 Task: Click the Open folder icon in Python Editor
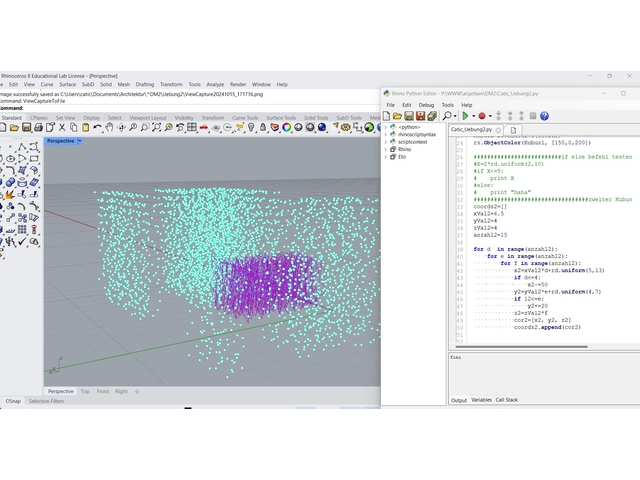[399, 116]
